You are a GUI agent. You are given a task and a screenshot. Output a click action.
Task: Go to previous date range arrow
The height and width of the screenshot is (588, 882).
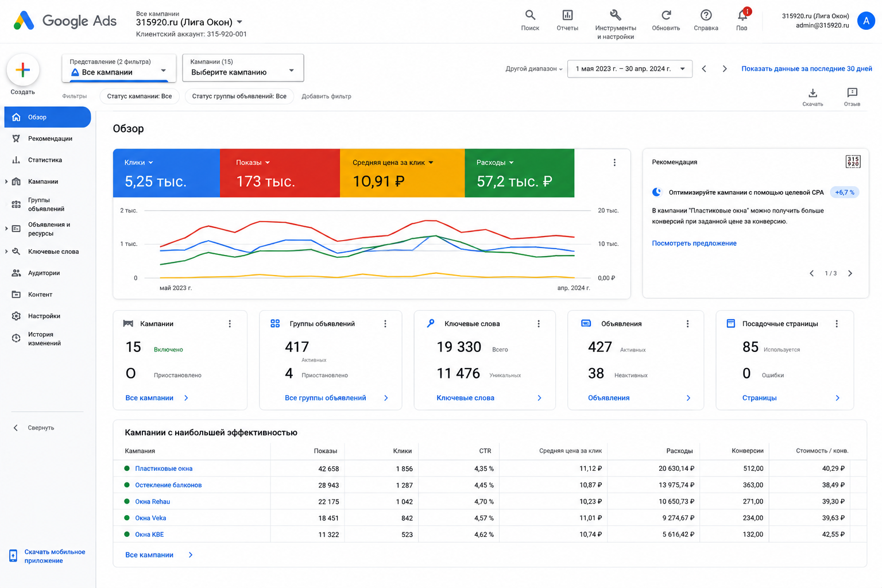[704, 69]
